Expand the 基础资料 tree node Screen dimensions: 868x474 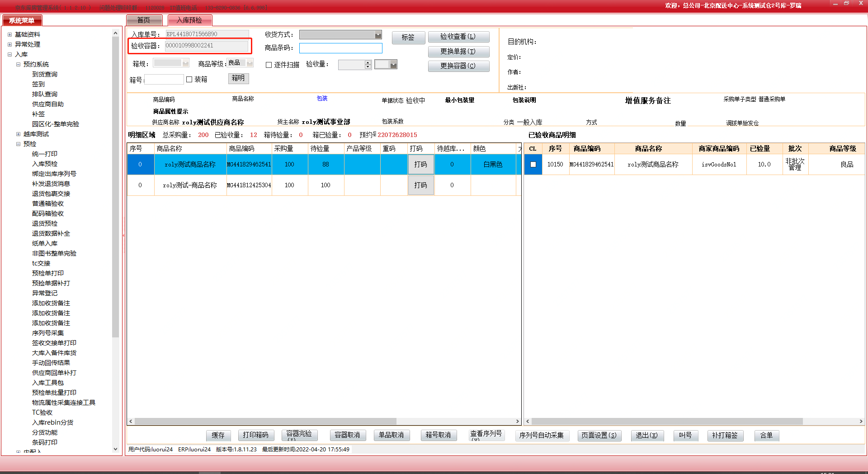click(9, 34)
